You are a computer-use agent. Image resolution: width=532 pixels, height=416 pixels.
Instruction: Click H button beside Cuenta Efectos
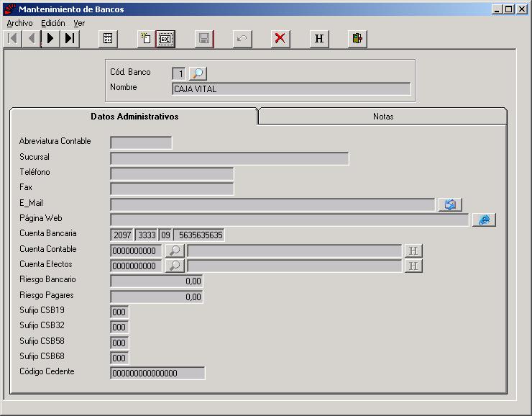pyautogui.click(x=413, y=266)
